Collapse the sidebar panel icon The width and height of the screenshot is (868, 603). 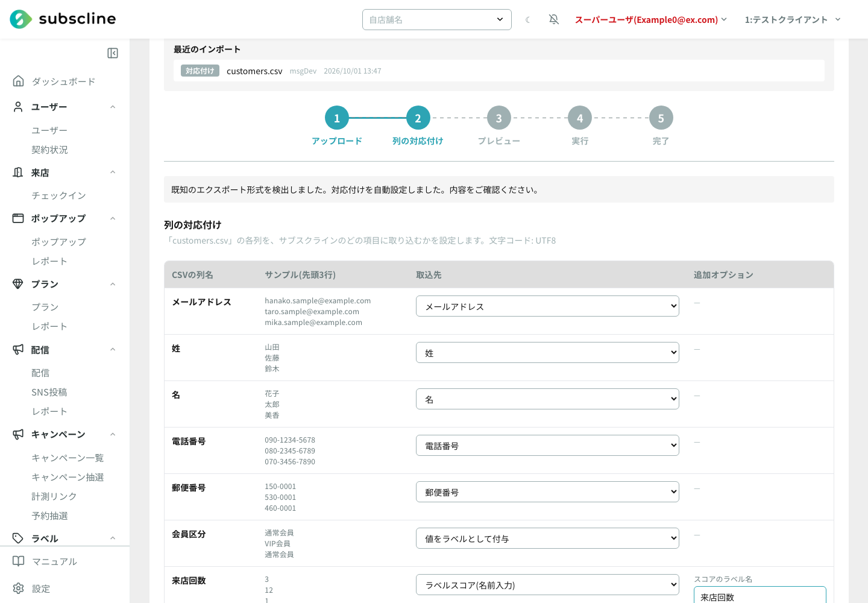[x=113, y=53]
